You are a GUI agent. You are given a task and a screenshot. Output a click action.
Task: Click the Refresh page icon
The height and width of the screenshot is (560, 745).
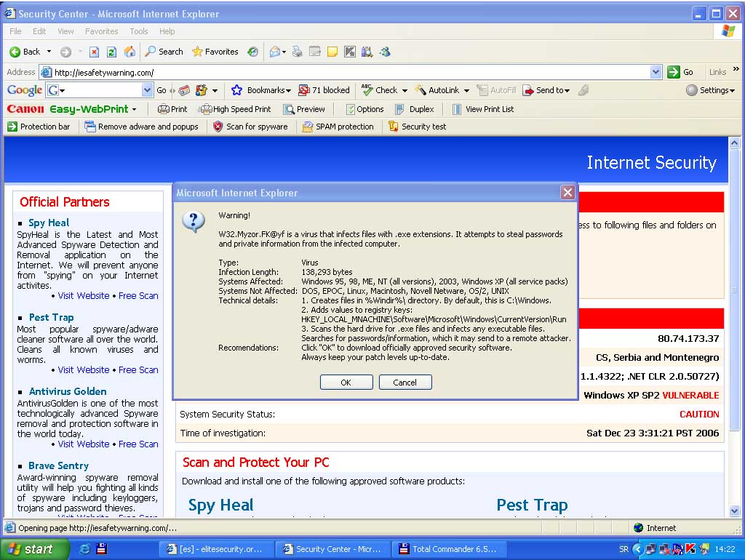(x=111, y=52)
